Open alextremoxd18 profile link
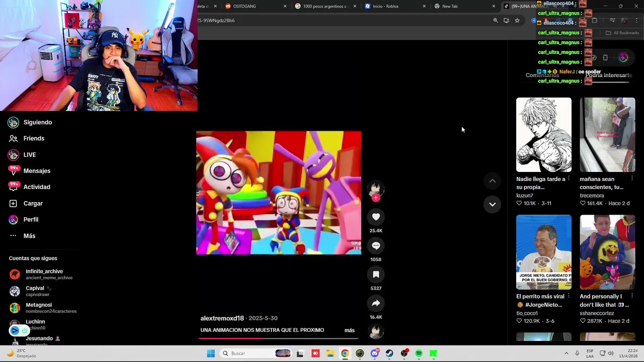Screen dimensions: 644x362 tap(222, 318)
